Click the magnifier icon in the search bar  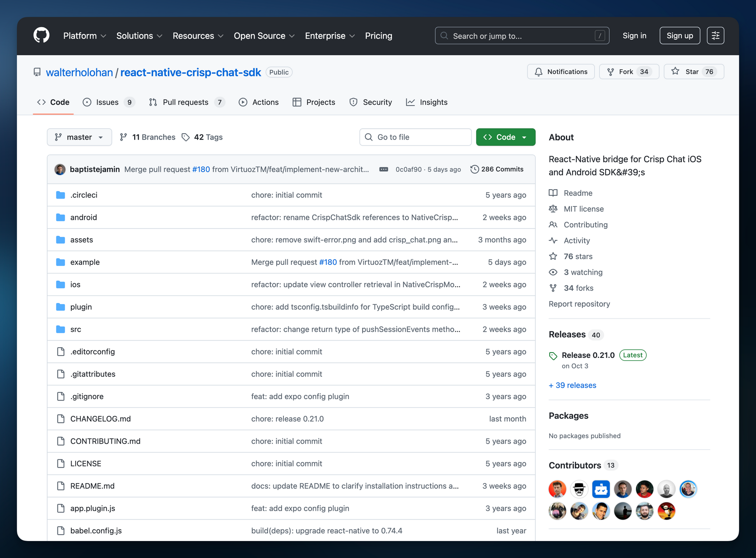(x=444, y=35)
